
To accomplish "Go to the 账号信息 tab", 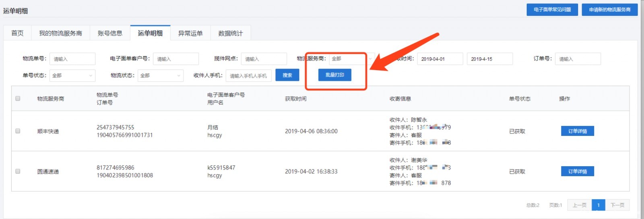I will tap(110, 33).
